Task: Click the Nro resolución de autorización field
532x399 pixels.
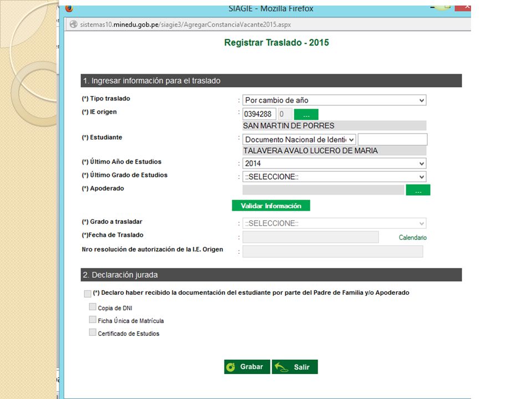Action: click(x=332, y=252)
